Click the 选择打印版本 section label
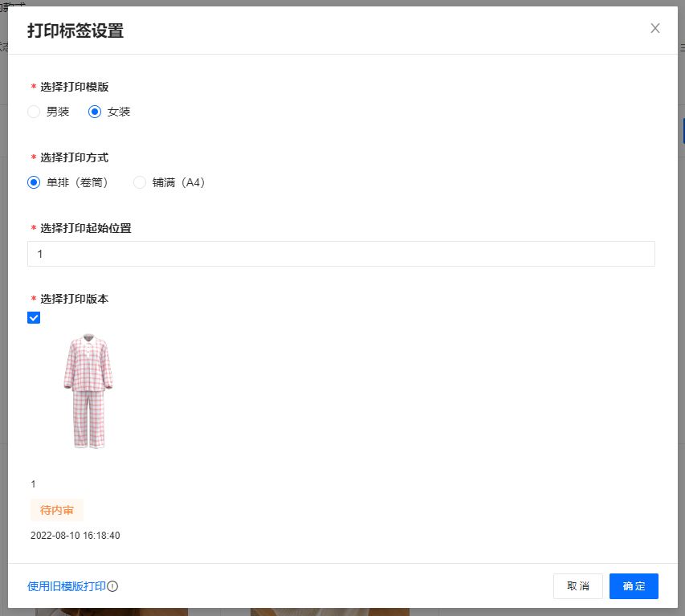Screen dimensions: 685x616 point(75,299)
